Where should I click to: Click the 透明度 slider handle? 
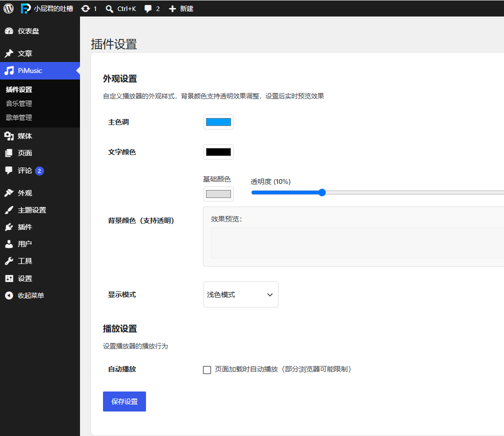pos(322,192)
